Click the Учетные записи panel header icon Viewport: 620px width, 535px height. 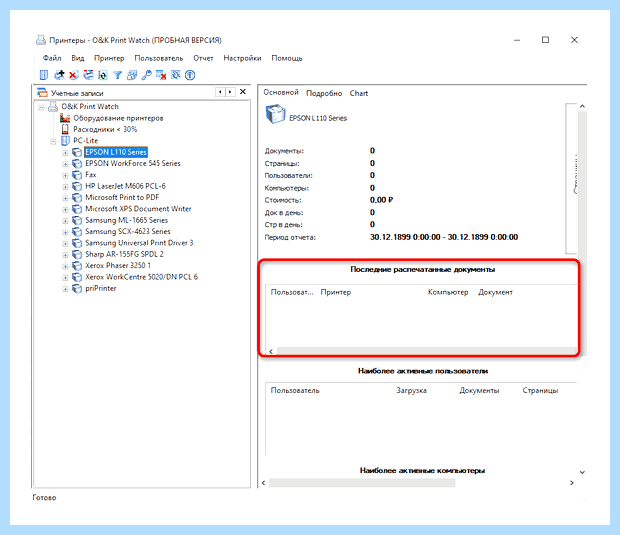[x=42, y=93]
